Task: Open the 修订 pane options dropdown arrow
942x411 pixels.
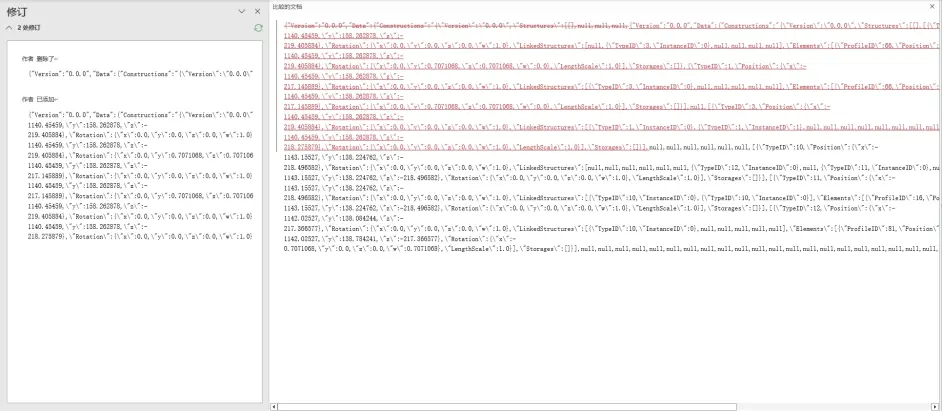Action: (242, 11)
